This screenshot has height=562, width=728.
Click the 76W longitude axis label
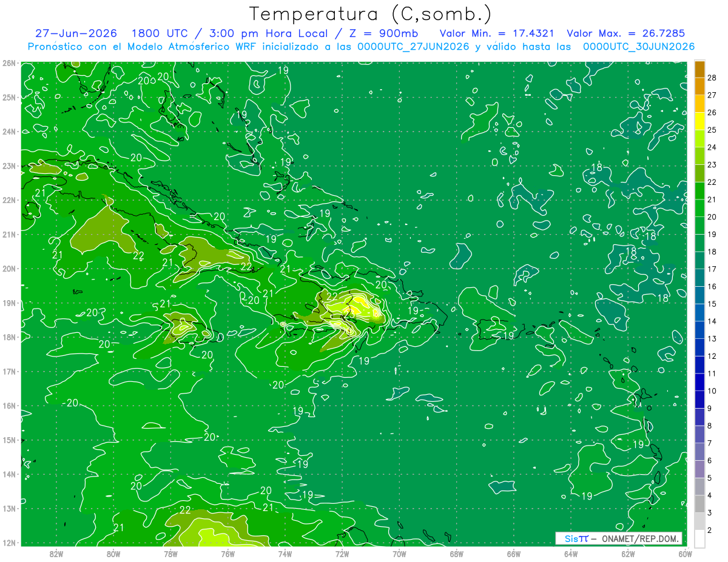228,553
